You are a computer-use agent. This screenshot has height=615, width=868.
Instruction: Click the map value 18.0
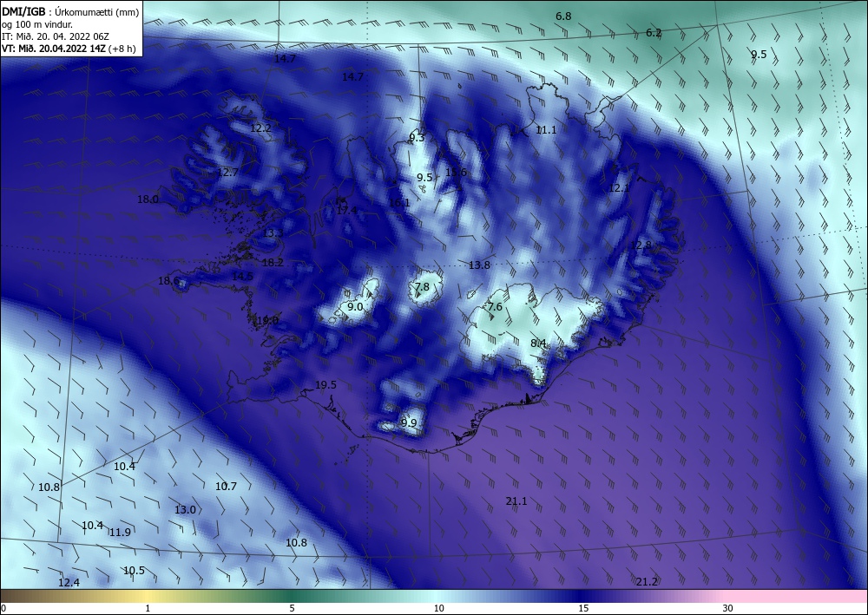(x=148, y=200)
